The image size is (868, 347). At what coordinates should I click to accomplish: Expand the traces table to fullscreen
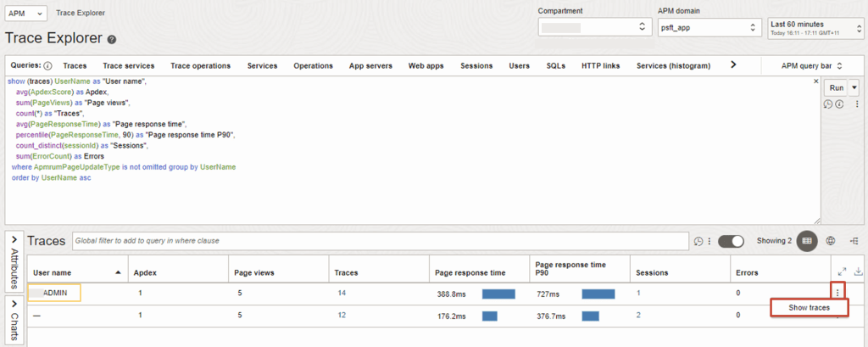click(842, 272)
